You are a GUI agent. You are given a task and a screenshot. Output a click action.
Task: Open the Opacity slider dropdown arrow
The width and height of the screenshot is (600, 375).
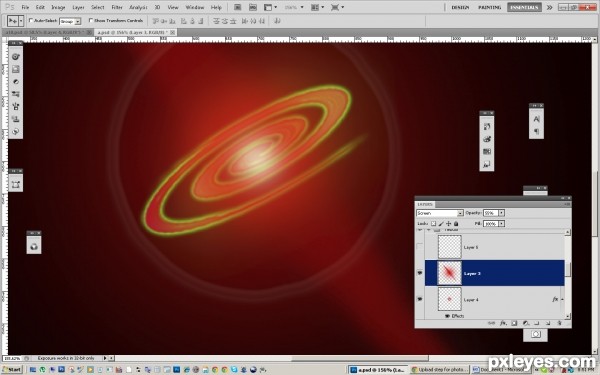pos(501,213)
